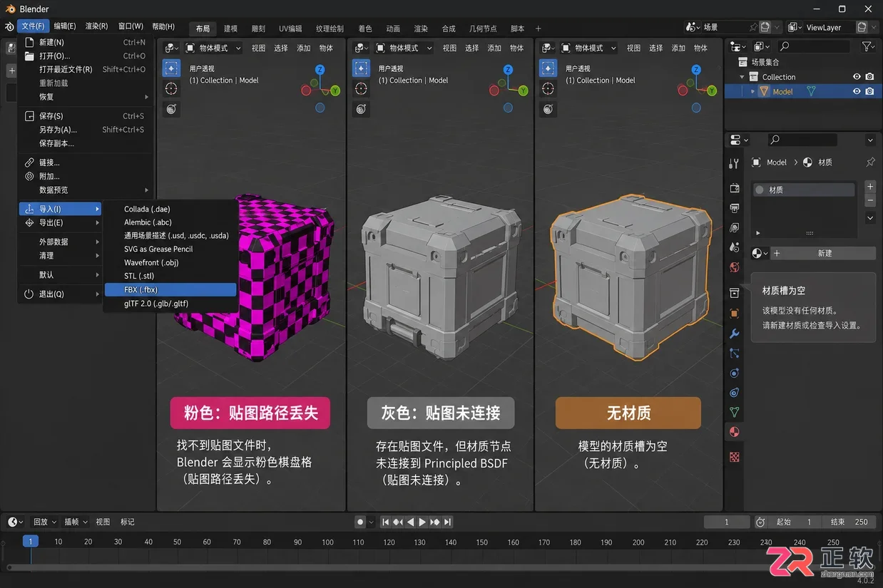The height and width of the screenshot is (588, 883).
Task: Pick the 3D cursor tool in gray model viewport
Action: [x=362, y=88]
